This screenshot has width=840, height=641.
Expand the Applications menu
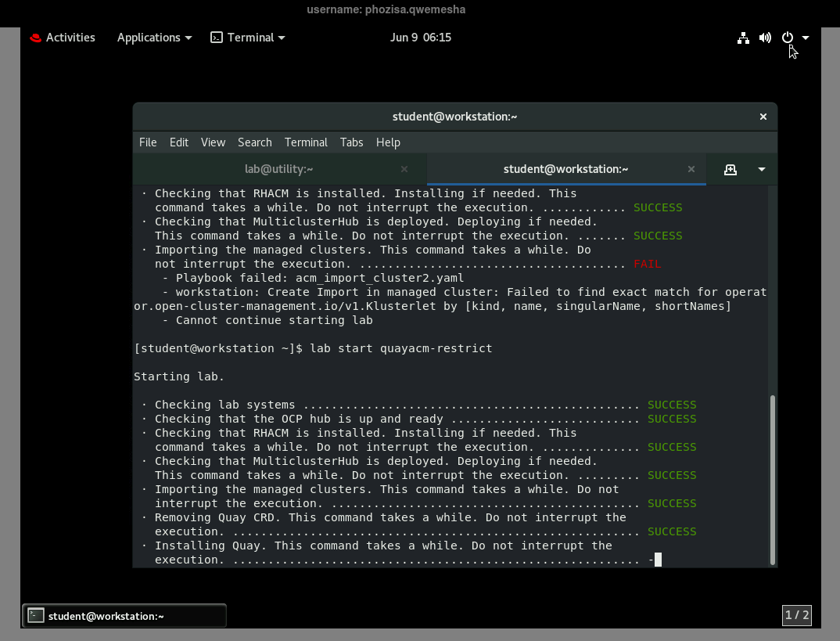pos(154,38)
